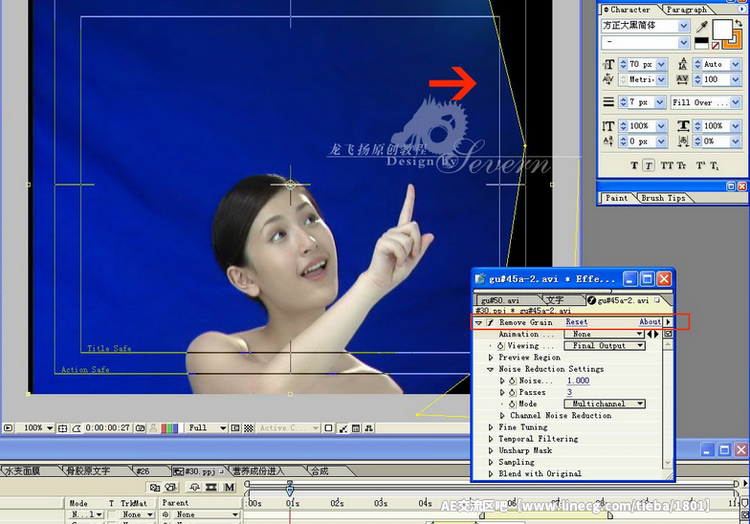Toggle the Noise Reduction stopwatch

point(512,381)
